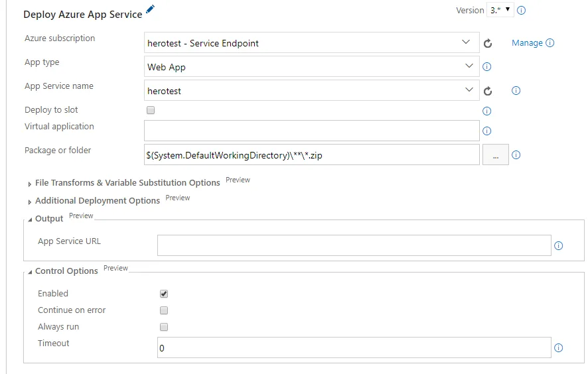Show info for the Version selector

coord(522,11)
